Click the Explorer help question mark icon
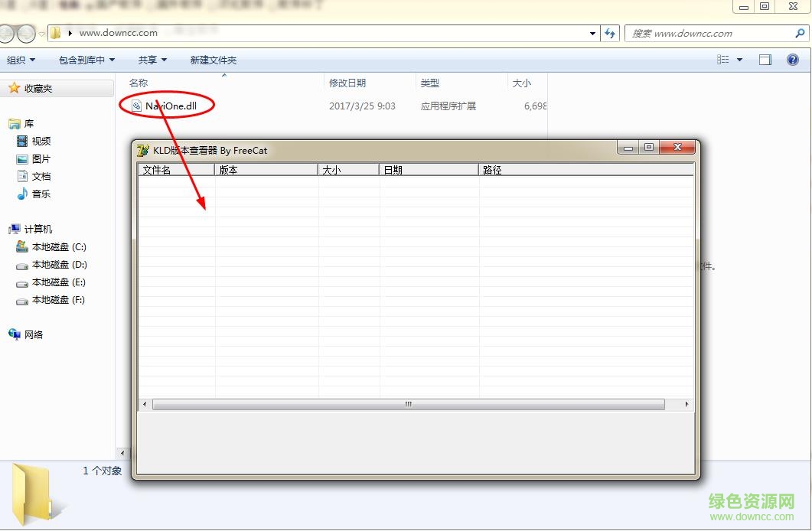812x531 pixels. click(x=792, y=60)
